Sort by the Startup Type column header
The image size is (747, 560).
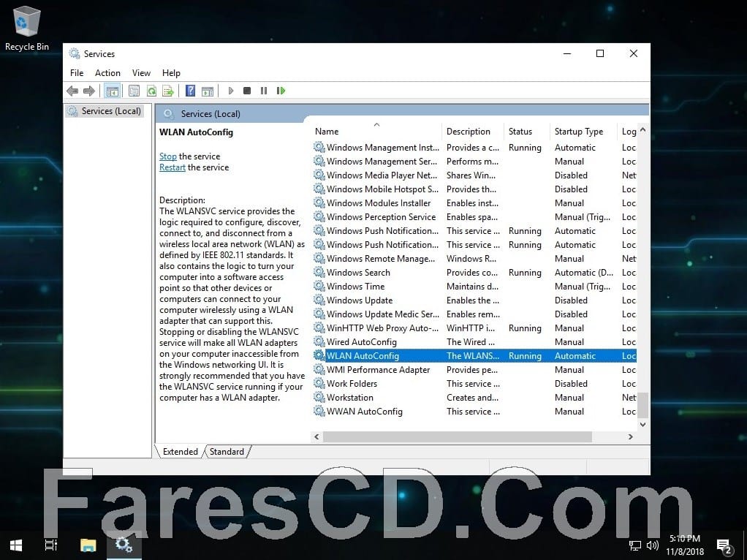[x=583, y=131]
